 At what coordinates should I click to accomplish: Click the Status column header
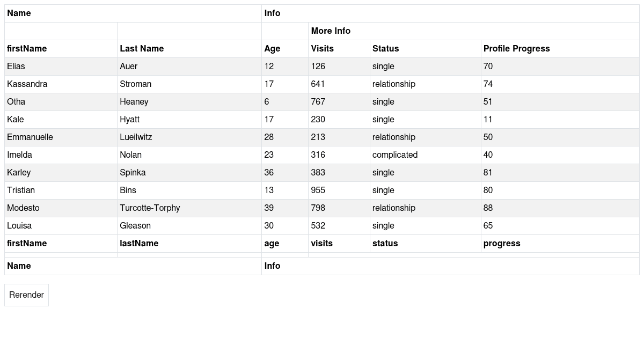click(x=426, y=49)
